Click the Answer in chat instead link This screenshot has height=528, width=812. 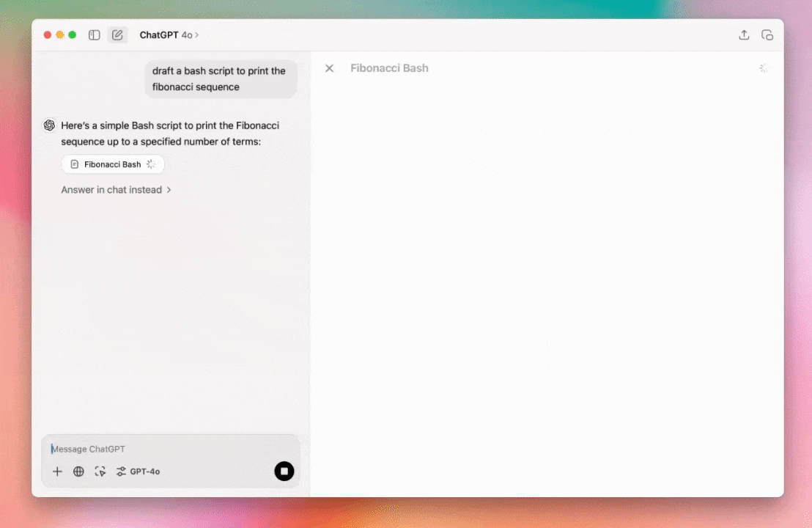tap(111, 189)
